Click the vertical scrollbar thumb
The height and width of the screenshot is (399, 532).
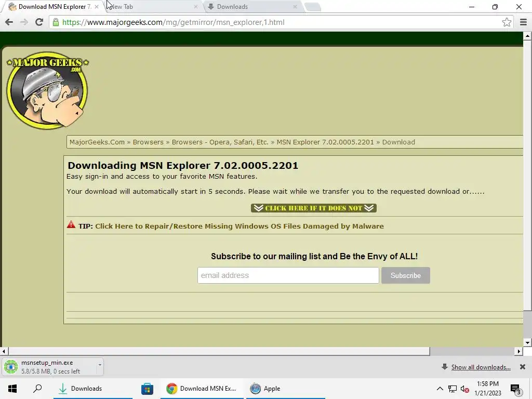click(527, 175)
